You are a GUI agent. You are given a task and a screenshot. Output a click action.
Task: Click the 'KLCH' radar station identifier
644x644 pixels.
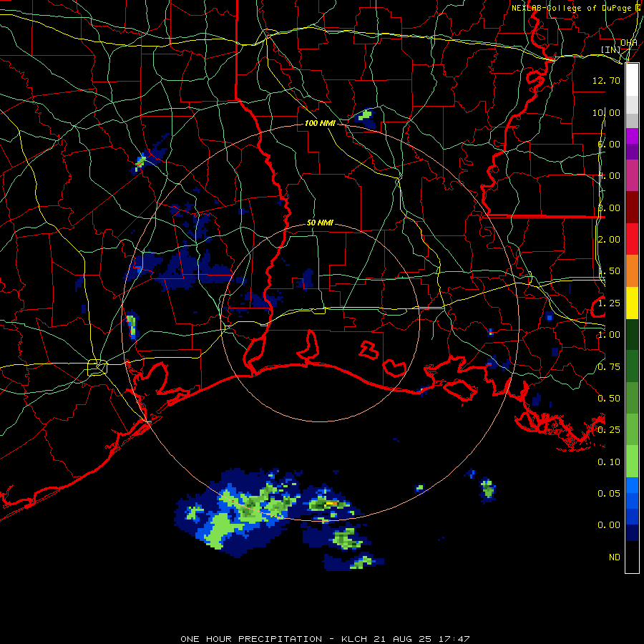click(x=355, y=639)
